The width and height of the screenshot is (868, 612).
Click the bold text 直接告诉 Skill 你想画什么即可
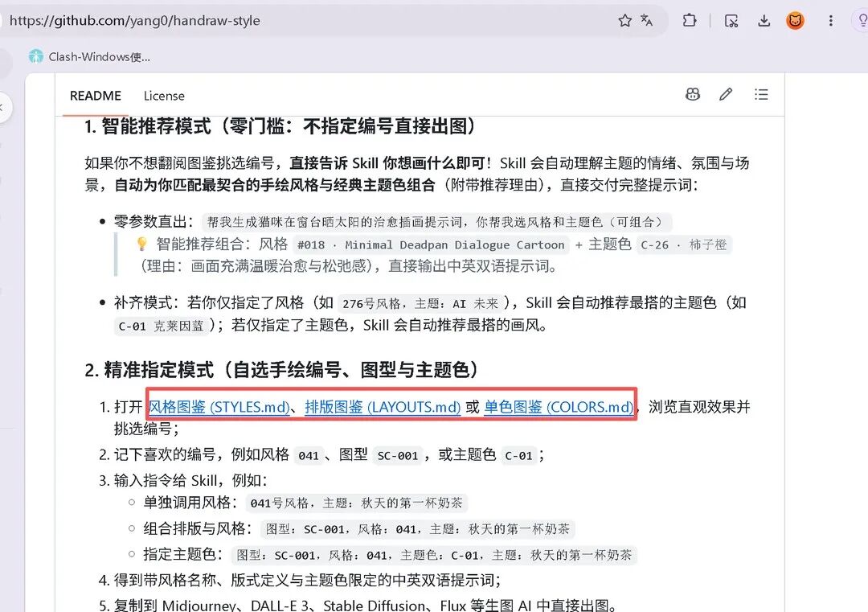tap(387, 162)
